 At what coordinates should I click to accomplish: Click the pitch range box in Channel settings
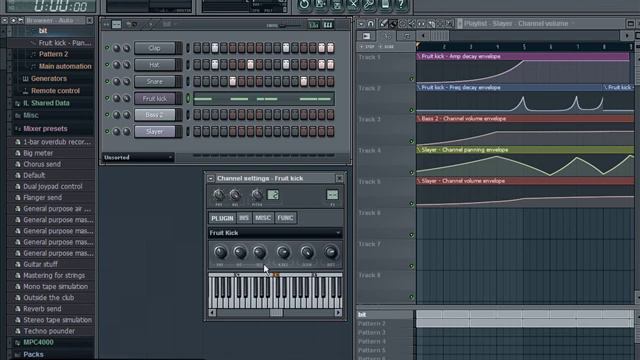273,195
